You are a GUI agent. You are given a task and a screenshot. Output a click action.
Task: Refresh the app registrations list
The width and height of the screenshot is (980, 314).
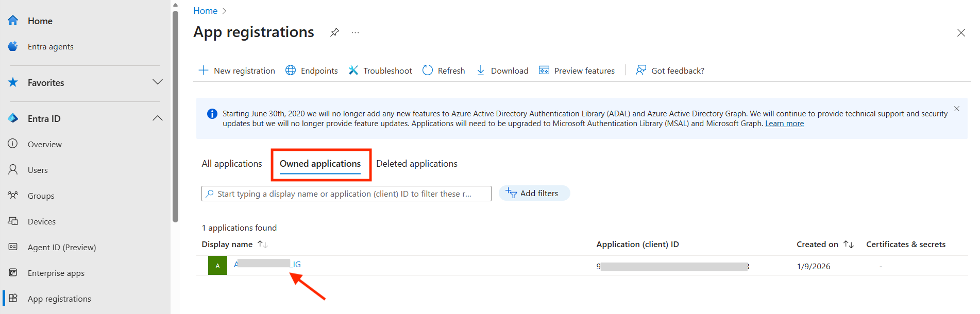click(x=444, y=71)
